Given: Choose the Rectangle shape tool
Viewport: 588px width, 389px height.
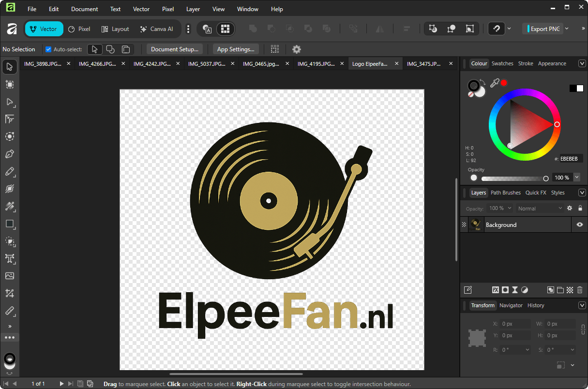Looking at the screenshot, I should [9, 224].
